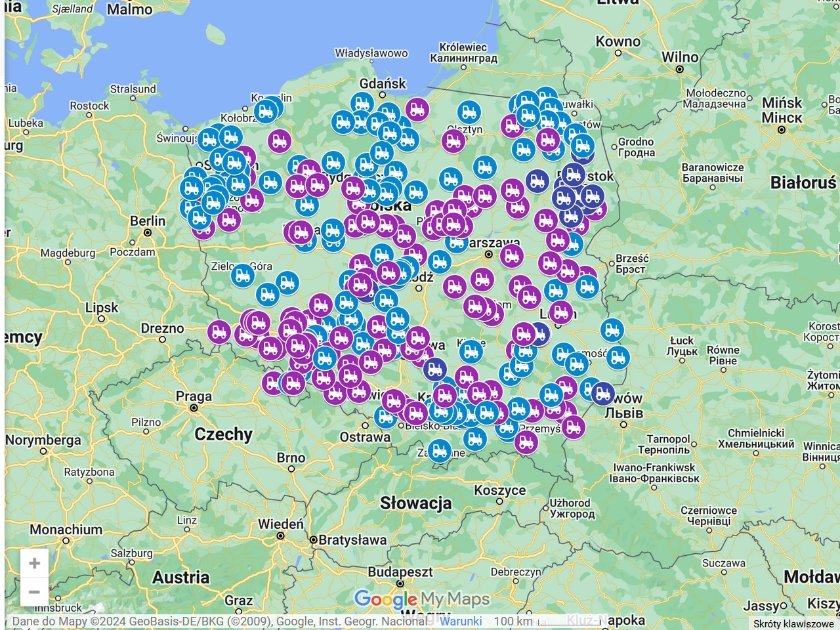Select blue tractor marker left of Brześć
The image size is (840, 630).
pyautogui.click(x=587, y=286)
